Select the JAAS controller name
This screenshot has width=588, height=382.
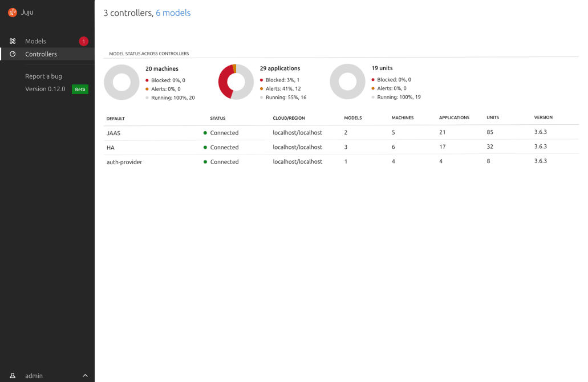(x=113, y=133)
